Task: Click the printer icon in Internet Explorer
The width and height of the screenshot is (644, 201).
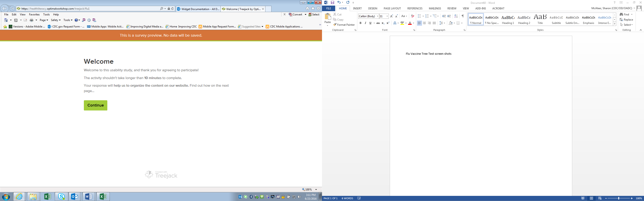Action: (x=32, y=20)
